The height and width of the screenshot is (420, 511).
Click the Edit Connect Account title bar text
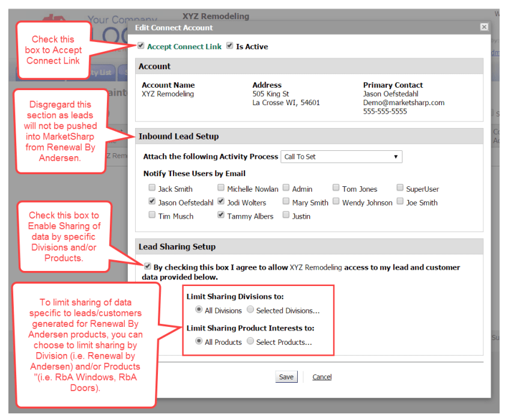tap(174, 28)
